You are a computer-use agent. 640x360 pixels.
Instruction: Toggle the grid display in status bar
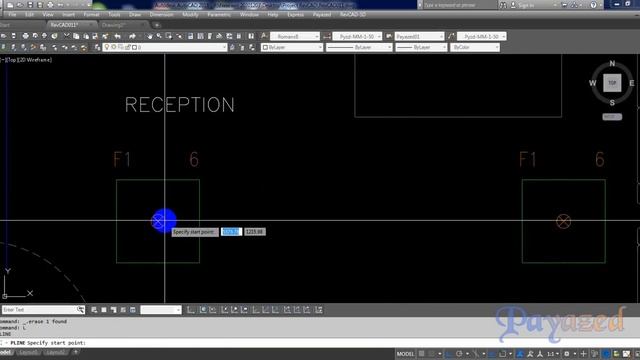point(422,354)
